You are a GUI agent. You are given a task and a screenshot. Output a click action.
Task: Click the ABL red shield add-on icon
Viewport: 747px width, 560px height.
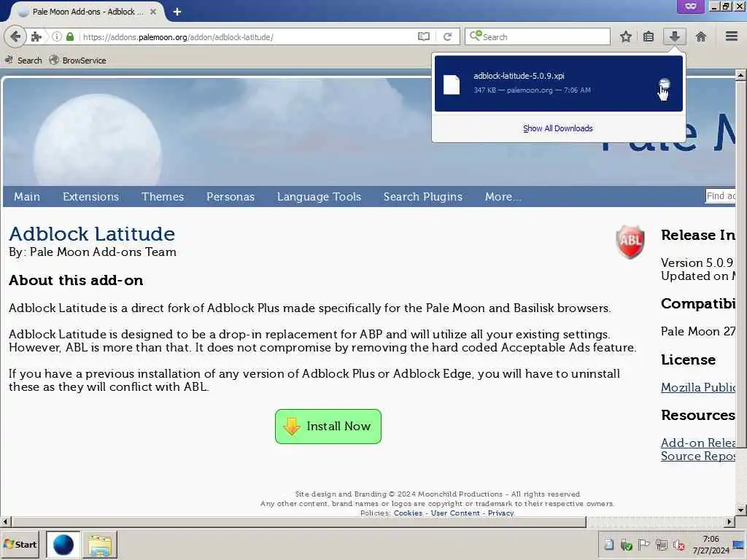[630, 241]
